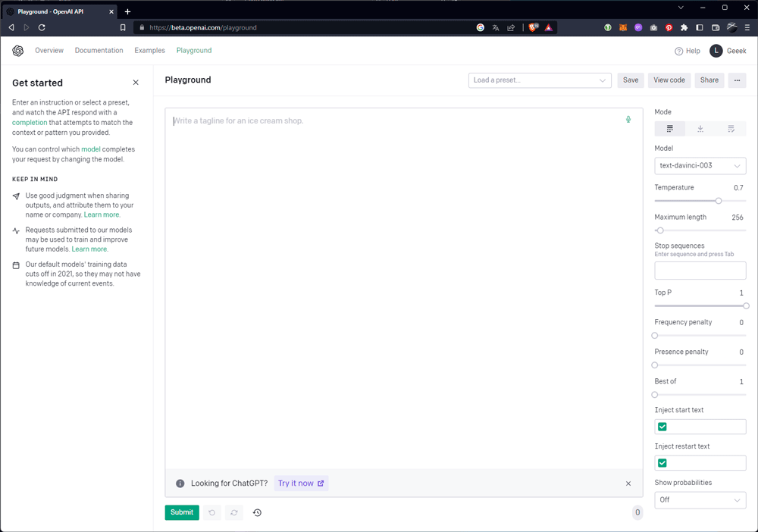Click the browser forward arrow
The height and width of the screenshot is (532, 758).
(27, 27)
